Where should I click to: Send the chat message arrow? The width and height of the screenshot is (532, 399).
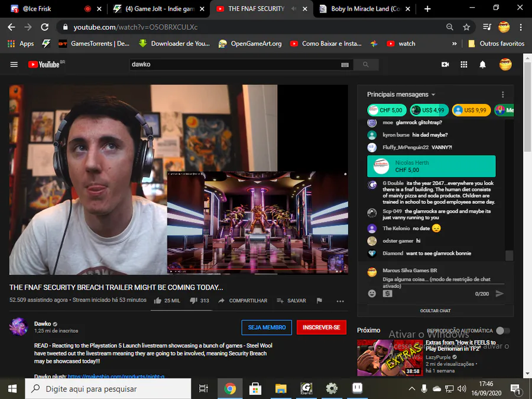pos(499,293)
